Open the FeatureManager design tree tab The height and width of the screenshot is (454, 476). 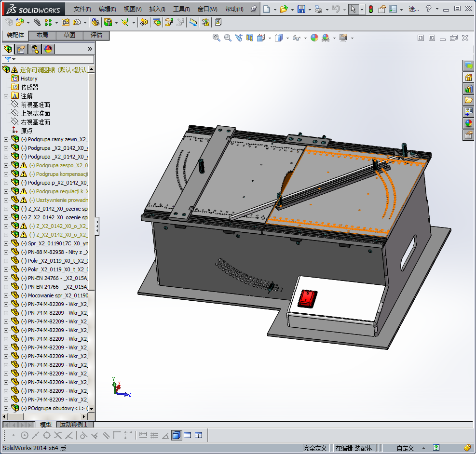point(8,49)
